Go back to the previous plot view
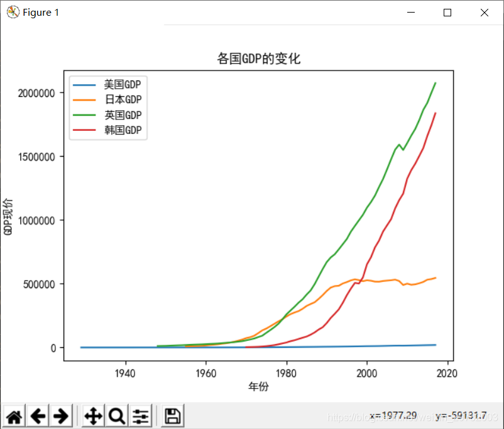The image size is (504, 429). 37,416
